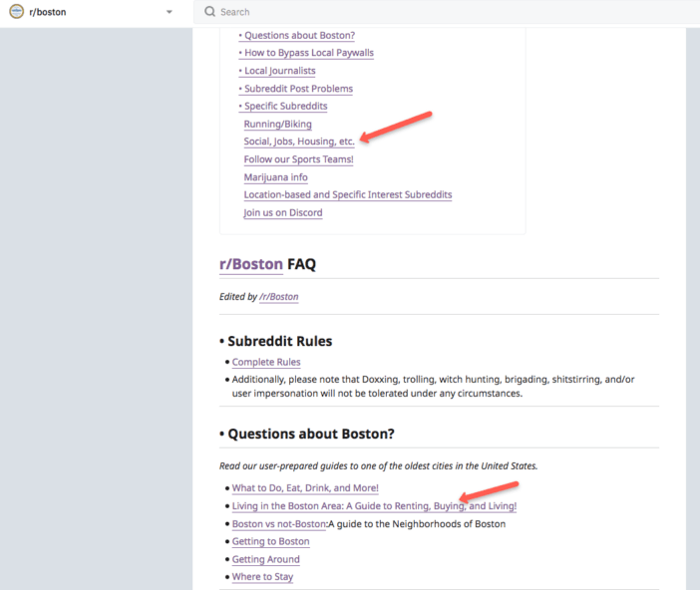This screenshot has width=700, height=590.
Task: Click the 'r/boston' community name text
Action: tap(48, 12)
